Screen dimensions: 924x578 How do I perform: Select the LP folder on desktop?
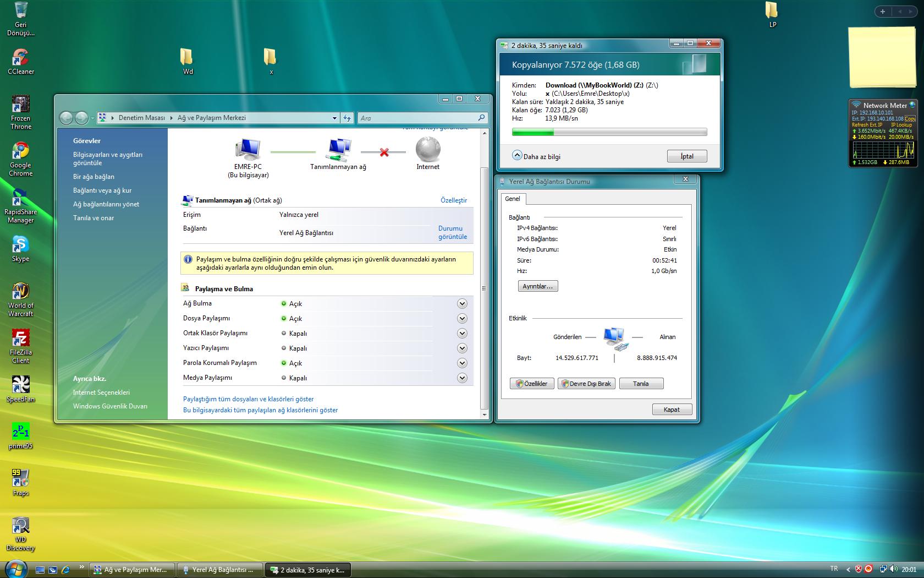tap(772, 15)
